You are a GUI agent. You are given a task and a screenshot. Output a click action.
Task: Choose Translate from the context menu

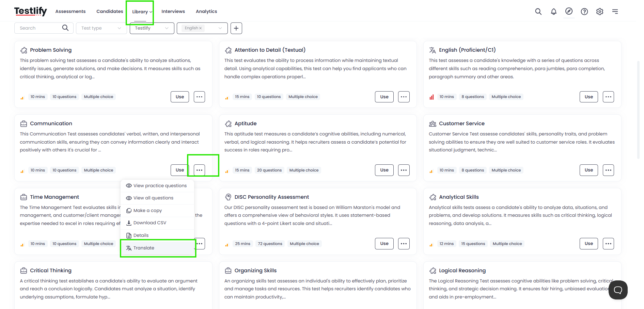point(157,248)
